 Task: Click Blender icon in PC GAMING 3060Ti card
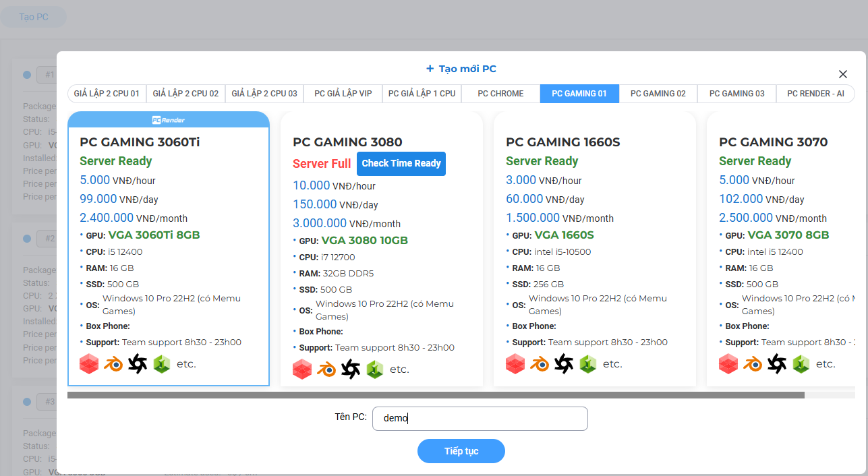point(114,364)
